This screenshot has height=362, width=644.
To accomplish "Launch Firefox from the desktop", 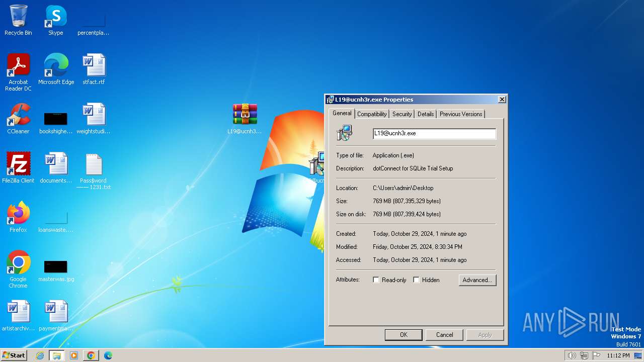I will (x=18, y=217).
